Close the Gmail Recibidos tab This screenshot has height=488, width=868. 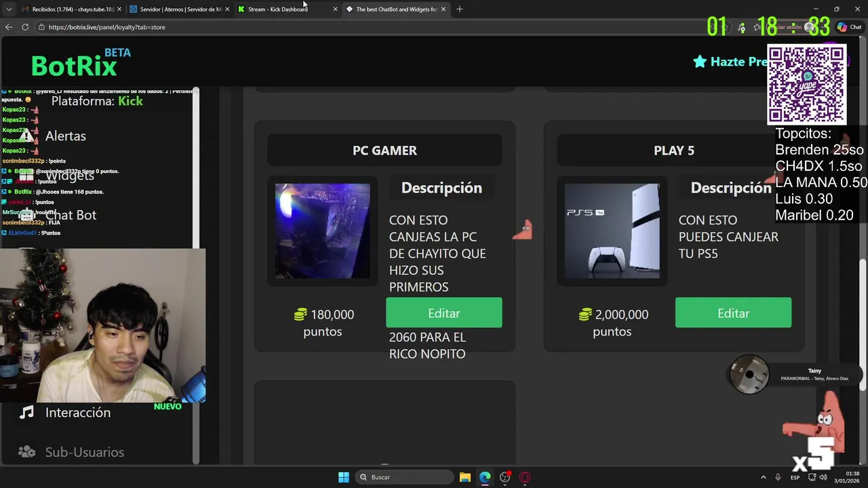point(119,9)
